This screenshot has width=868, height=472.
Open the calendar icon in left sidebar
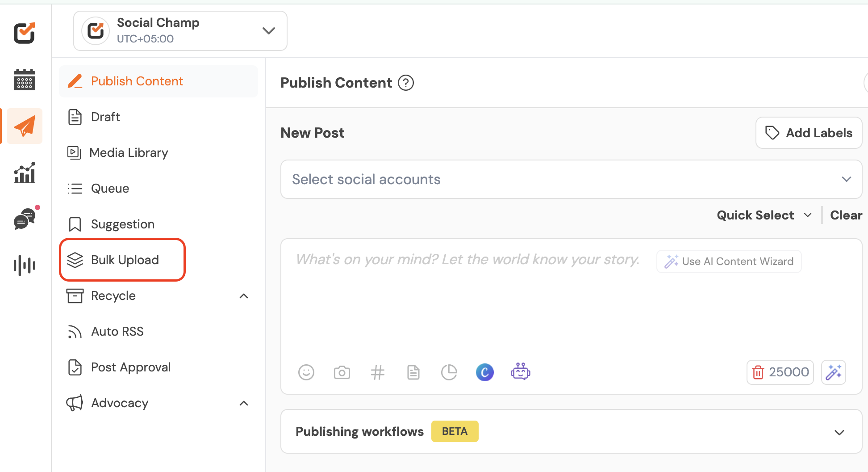25,80
